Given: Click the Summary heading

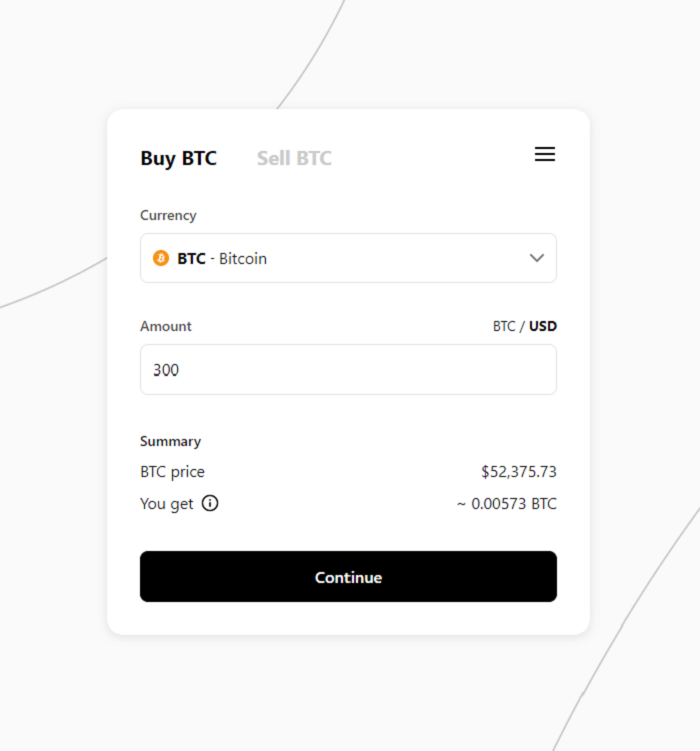Looking at the screenshot, I should click(170, 442).
